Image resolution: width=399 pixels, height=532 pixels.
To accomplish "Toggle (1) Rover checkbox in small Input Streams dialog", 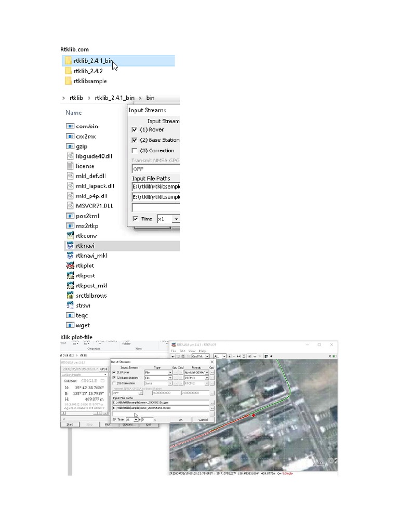I will [114, 372].
